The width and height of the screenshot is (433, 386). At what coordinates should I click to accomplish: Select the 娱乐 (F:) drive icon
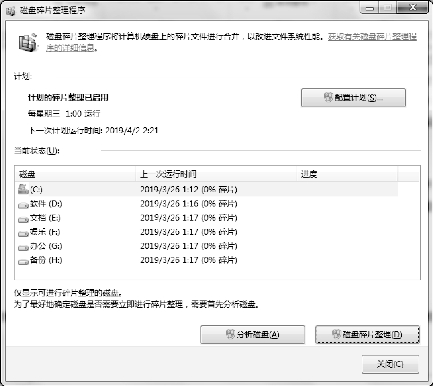tap(23, 233)
